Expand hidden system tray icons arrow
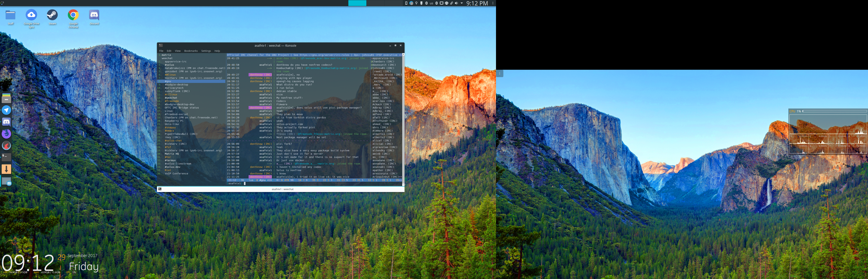 (462, 3)
